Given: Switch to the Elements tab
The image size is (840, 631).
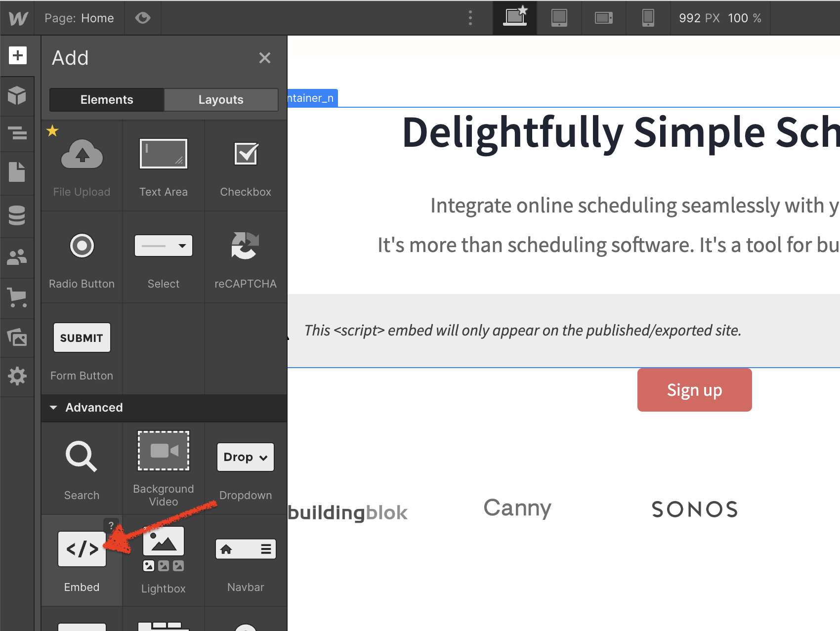Looking at the screenshot, I should coord(107,100).
